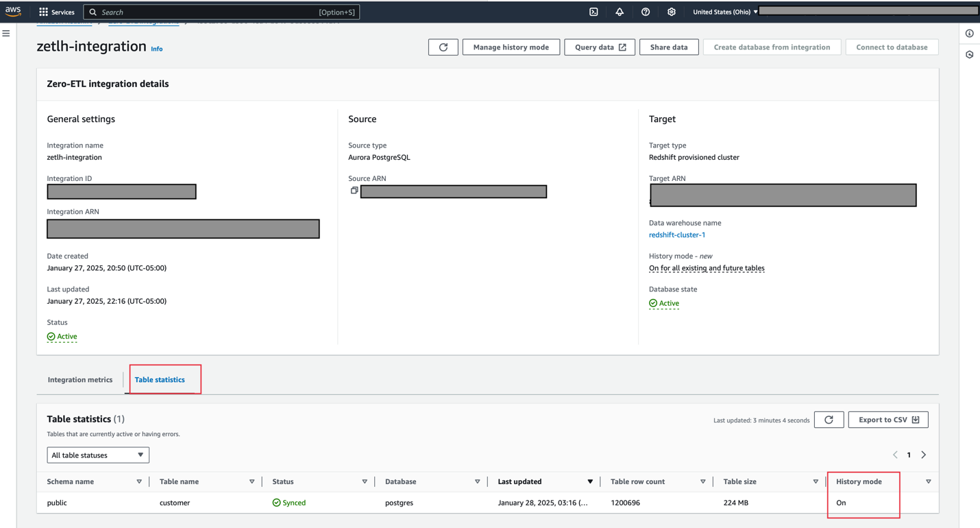Image resolution: width=980 pixels, height=528 pixels.
Task: Open the United States (Ohio) region selector
Action: [725, 12]
